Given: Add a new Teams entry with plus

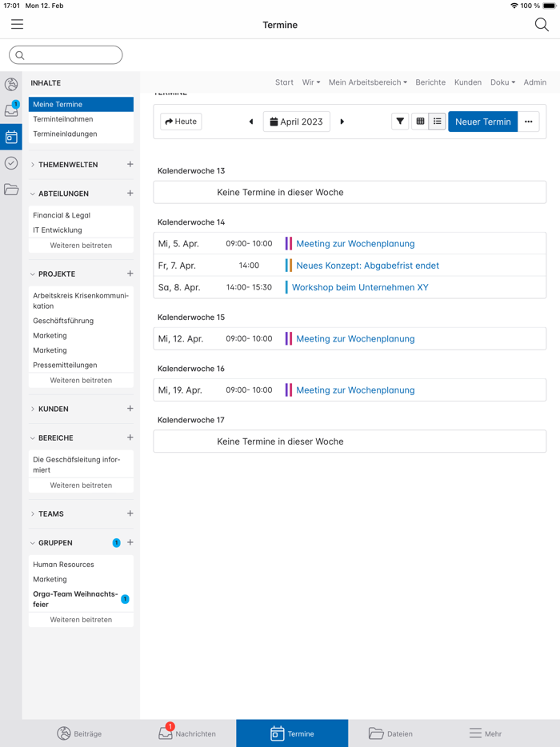Looking at the screenshot, I should tap(130, 513).
